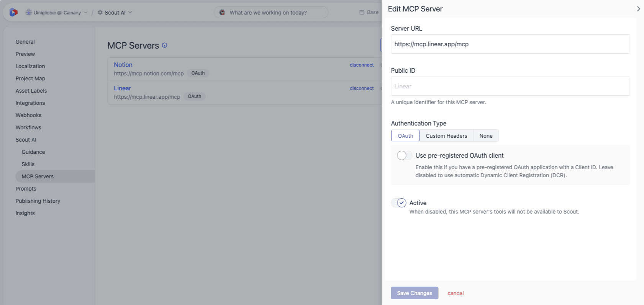Click OAuth badge on Linear row

coord(194,96)
